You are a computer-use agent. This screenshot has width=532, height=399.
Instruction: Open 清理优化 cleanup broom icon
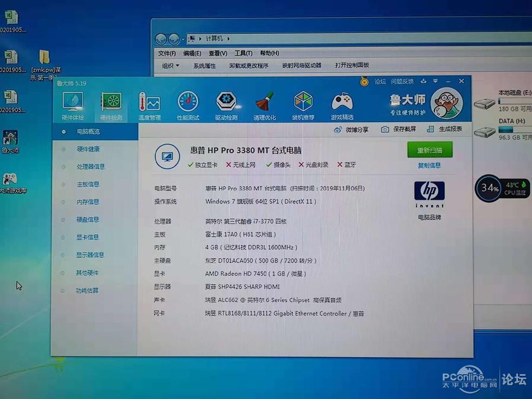tap(265, 105)
